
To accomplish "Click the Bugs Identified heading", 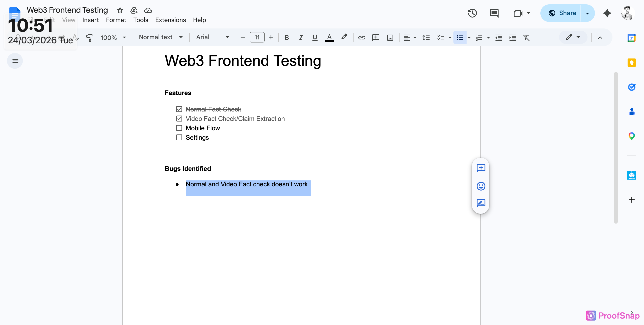I will coord(188,169).
